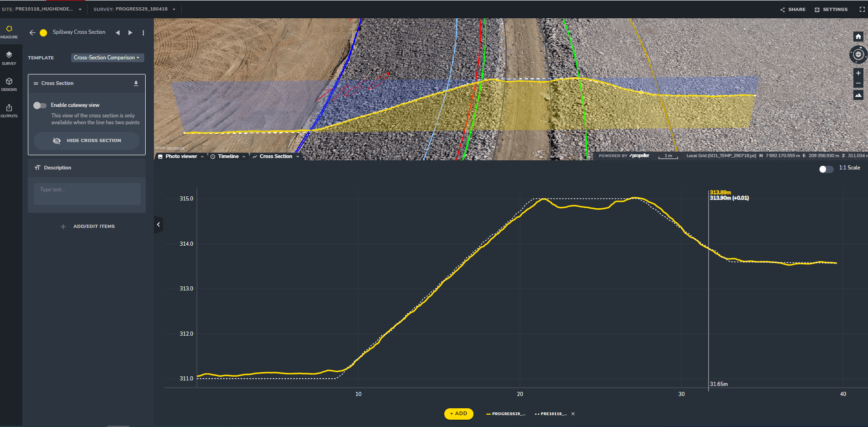This screenshot has height=427, width=868.
Task: Open the three-dot options menu for measurement
Action: click(x=143, y=33)
